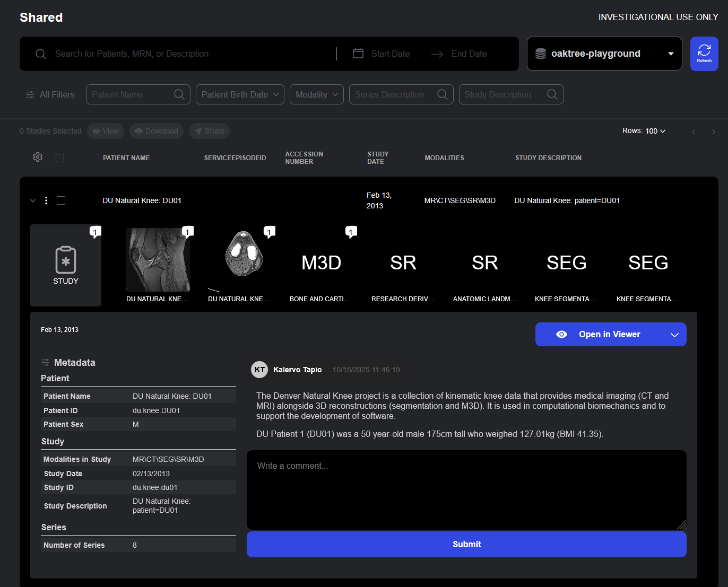Click the All Filters sliders icon

tap(30, 95)
